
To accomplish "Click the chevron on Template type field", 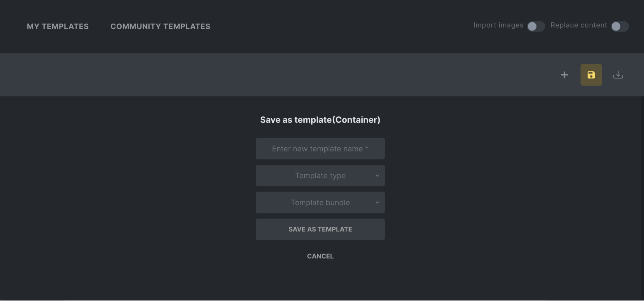I will pyautogui.click(x=377, y=175).
